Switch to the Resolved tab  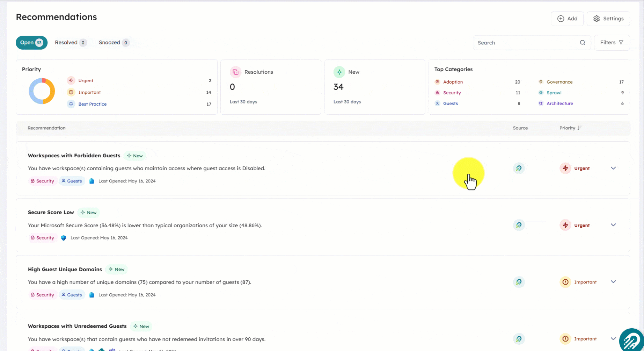click(x=71, y=42)
